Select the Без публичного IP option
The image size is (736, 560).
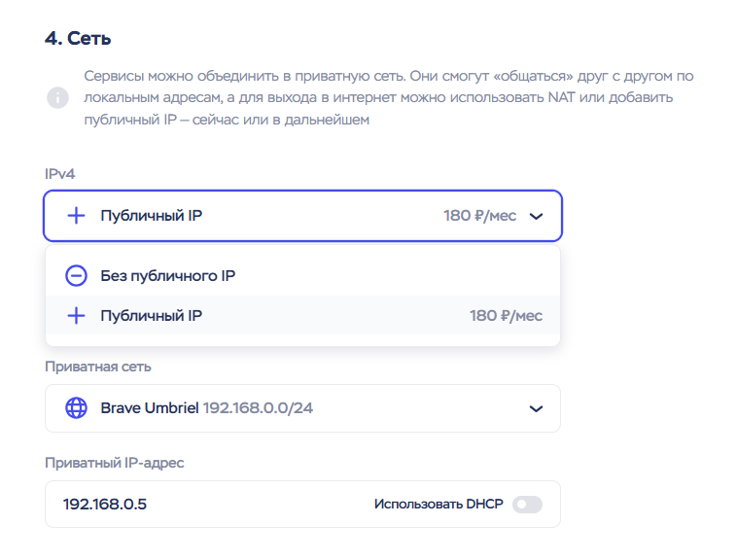coord(168,276)
